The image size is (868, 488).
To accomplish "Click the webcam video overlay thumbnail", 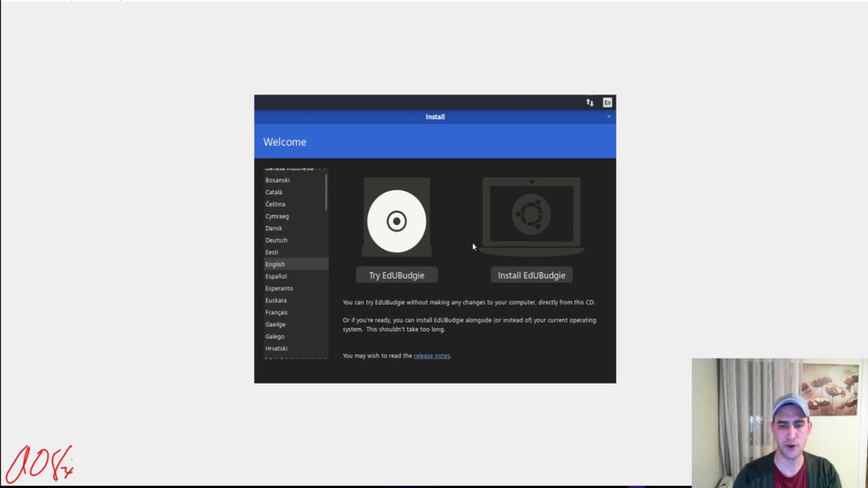I will tap(779, 423).
